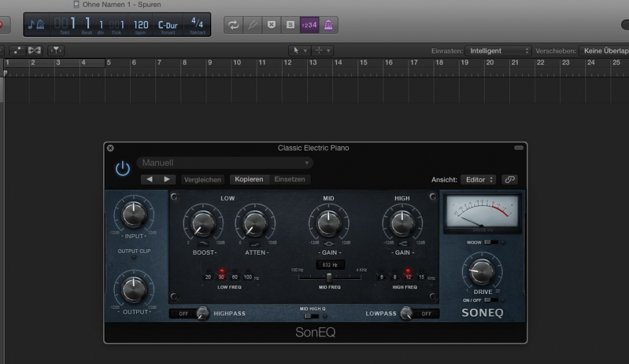Screen dimensions: 629x364
Task: Flip the MID HIGH Q switch
Action: (x=311, y=316)
